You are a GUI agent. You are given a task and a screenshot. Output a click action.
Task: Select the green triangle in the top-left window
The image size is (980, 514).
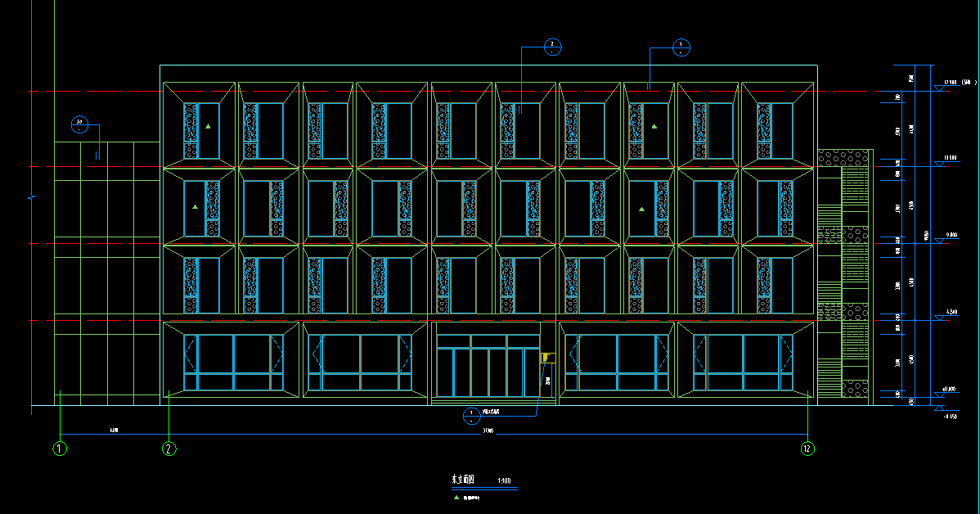208,126
